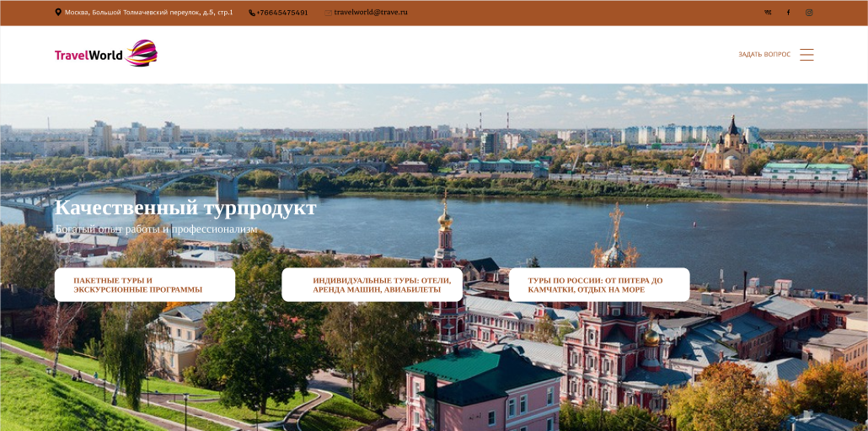This screenshot has height=431, width=868.
Task: Select "Пакетные туры и экскурсионные программы" button
Action: [145, 285]
